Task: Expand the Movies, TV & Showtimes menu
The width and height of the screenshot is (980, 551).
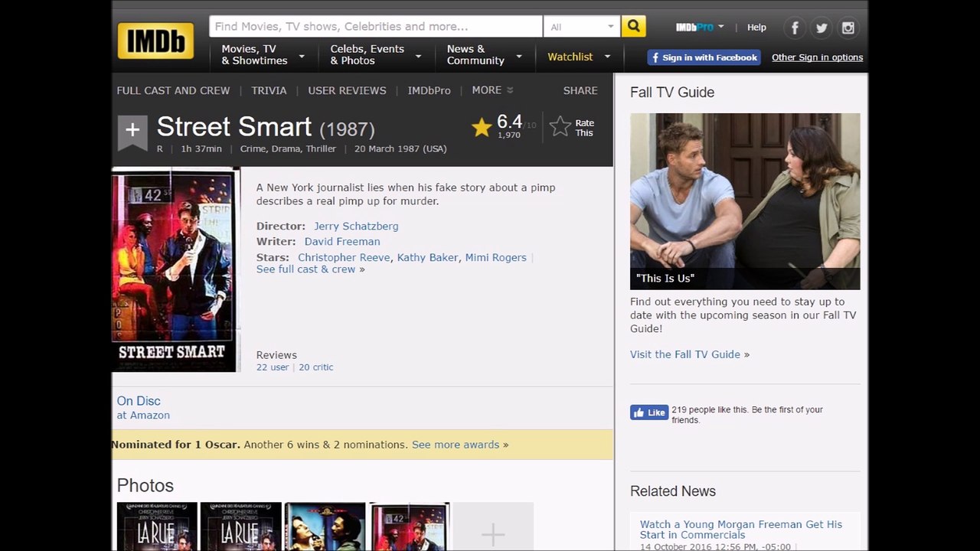Action: click(263, 55)
